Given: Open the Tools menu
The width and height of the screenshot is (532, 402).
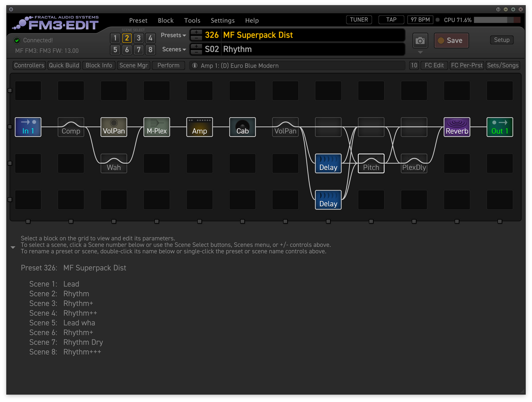Looking at the screenshot, I should (192, 21).
